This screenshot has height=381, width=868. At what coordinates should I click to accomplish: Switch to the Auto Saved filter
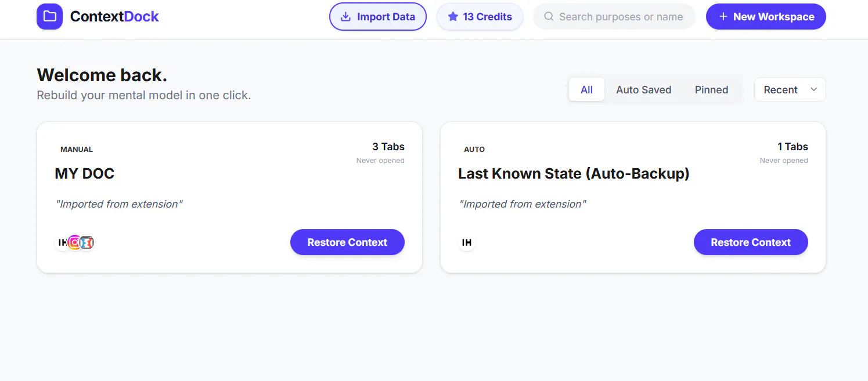(x=643, y=90)
